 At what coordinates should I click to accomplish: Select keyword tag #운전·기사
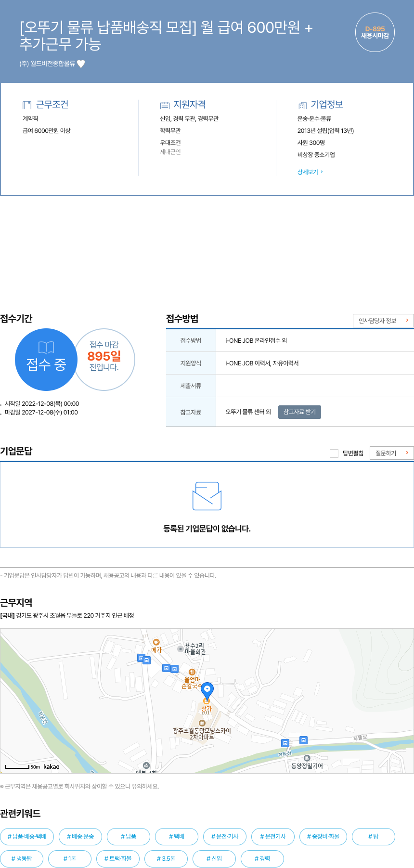click(x=225, y=836)
